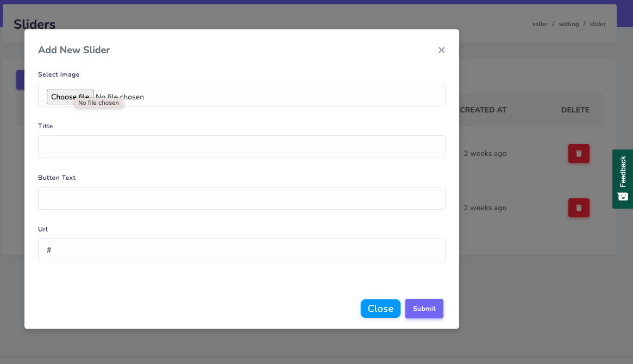633x364 pixels.
Task: Select the Url field containing #
Action: pos(241,250)
